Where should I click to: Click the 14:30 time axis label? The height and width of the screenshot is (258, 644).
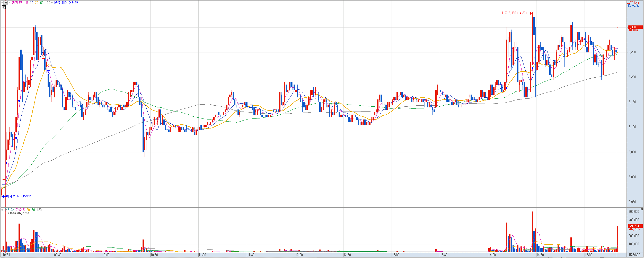point(540,255)
